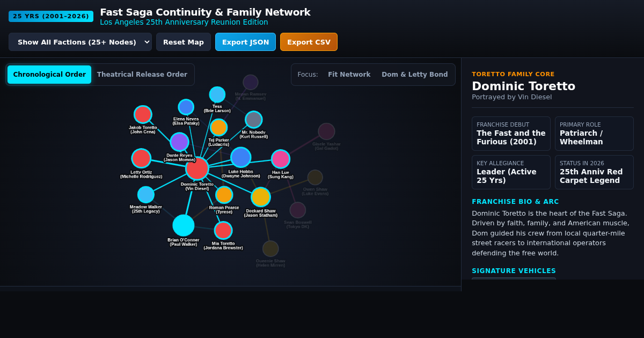Click the Roman Pearce node

[x=224, y=195]
